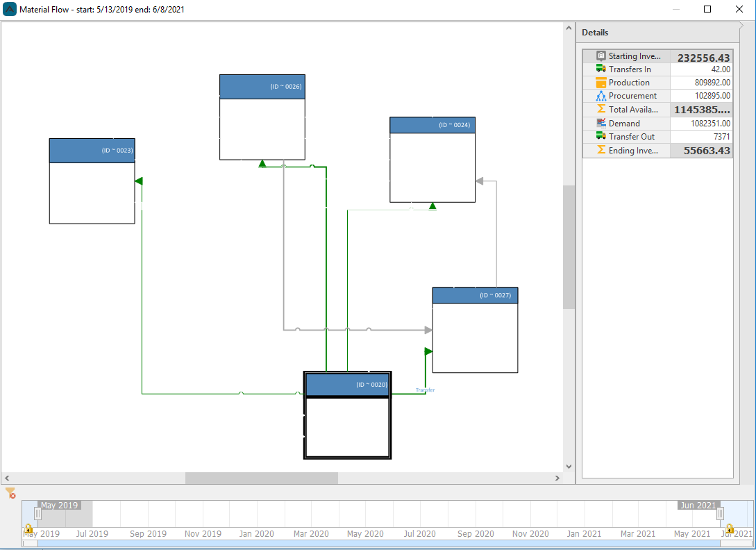This screenshot has height=550, width=756.
Task: Click the gray arrowhead pointing into node 0027
Action: pos(428,330)
